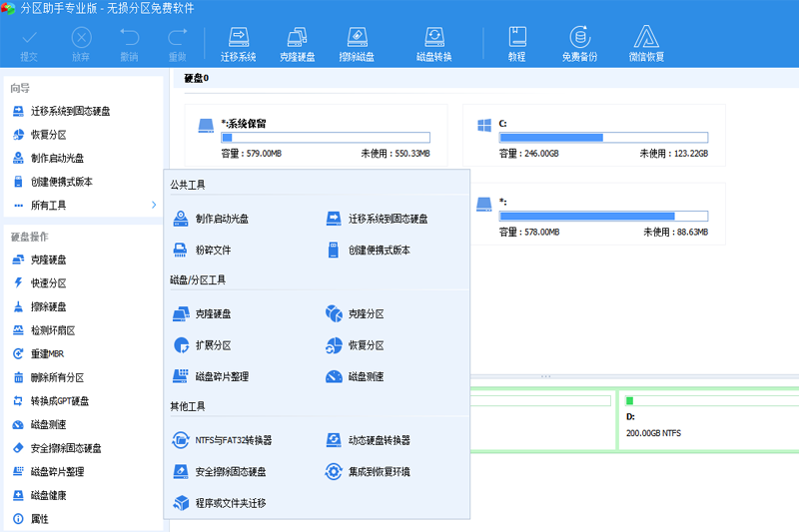Choose NTFS与FAT32转换器 in other tools
This screenshot has height=532, width=799.
pos(233,439)
